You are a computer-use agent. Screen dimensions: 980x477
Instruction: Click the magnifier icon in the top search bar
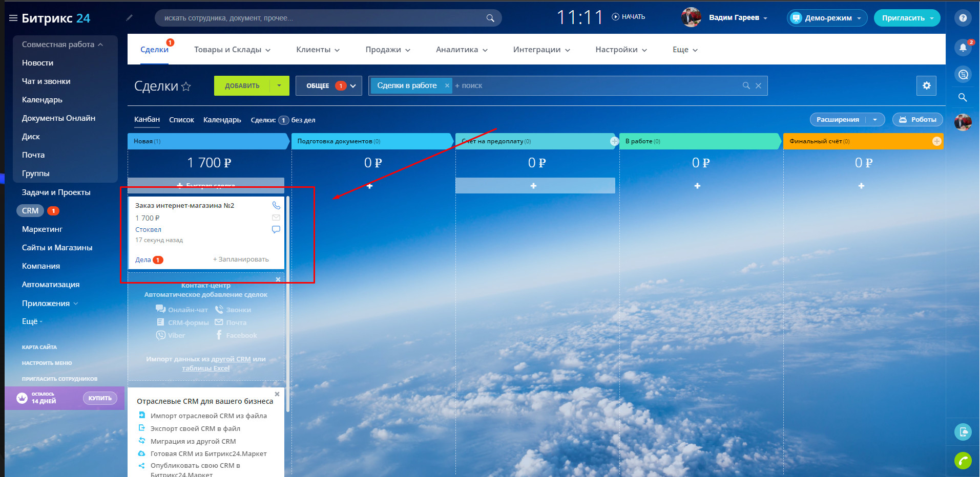pos(490,18)
